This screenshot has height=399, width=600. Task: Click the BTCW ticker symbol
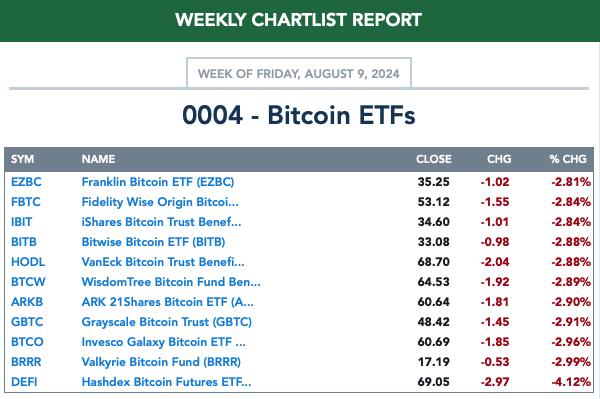(x=28, y=282)
